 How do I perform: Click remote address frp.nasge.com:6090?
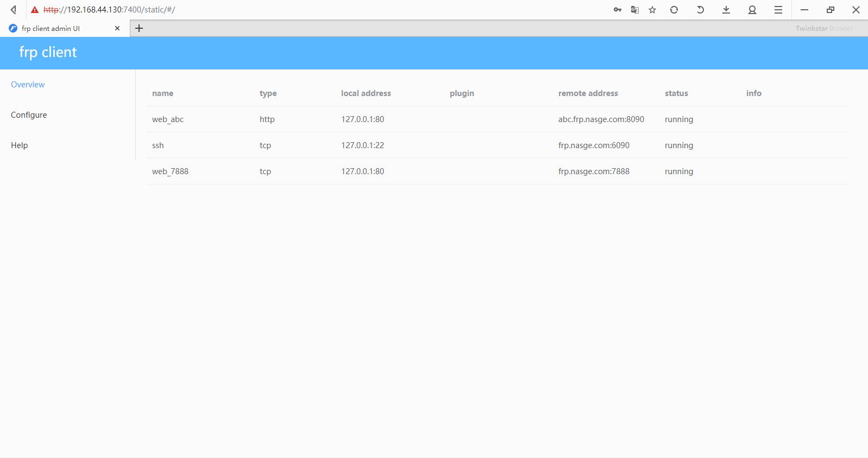[x=594, y=145]
